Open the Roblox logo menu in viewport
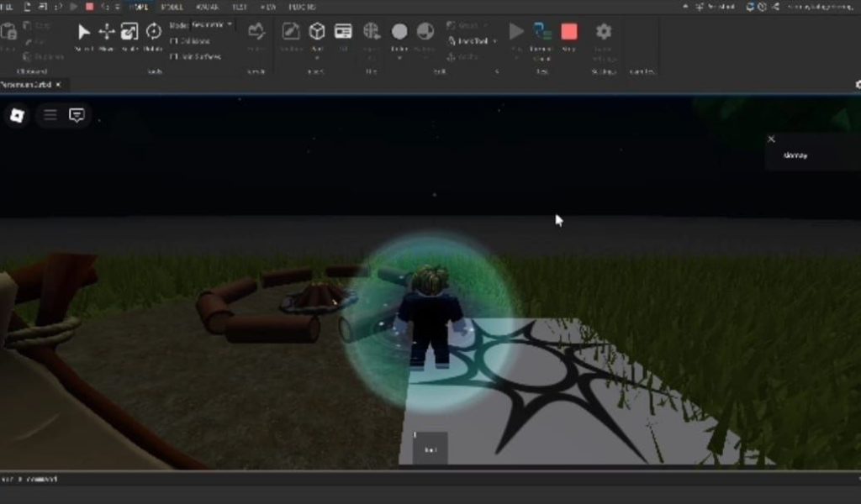Image resolution: width=861 pixels, height=504 pixels. (17, 115)
